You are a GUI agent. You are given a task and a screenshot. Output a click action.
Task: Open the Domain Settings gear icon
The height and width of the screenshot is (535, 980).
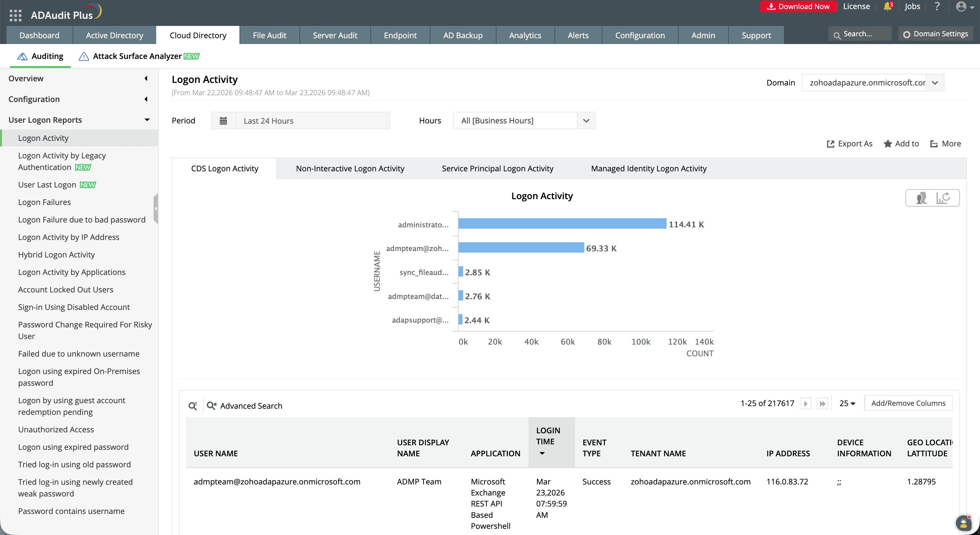907,33
